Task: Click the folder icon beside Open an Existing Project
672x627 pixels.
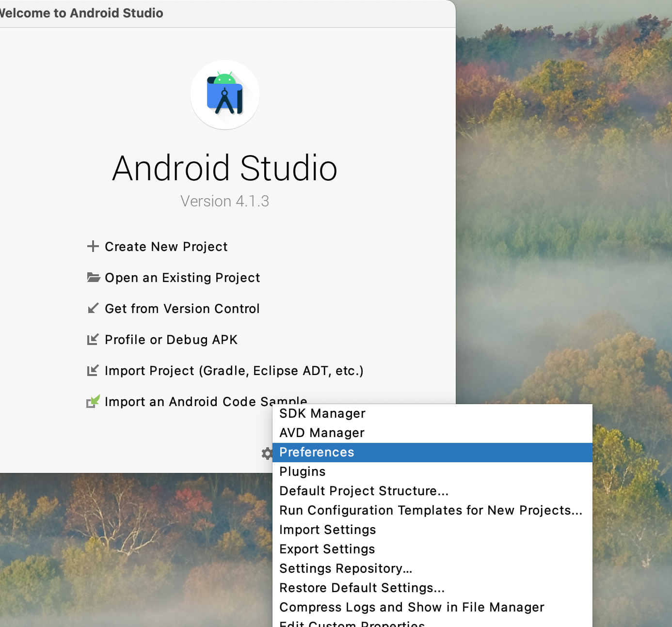Action: pos(93,277)
